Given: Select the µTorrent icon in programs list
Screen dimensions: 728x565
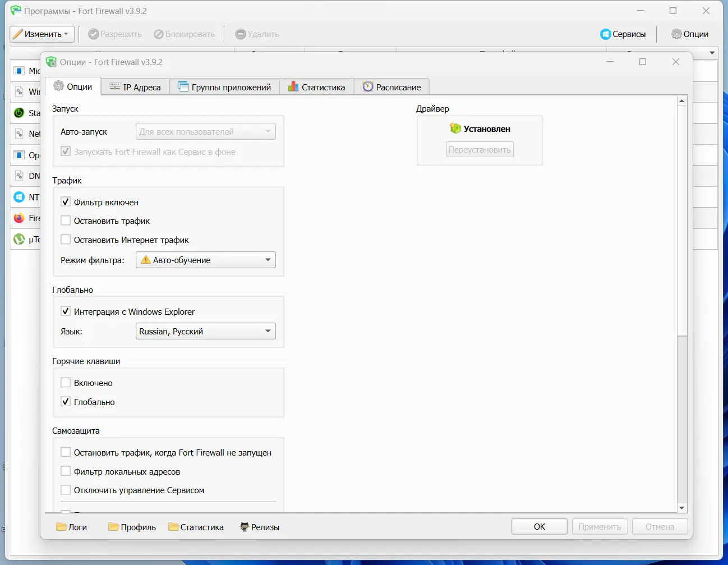Looking at the screenshot, I should (x=19, y=239).
